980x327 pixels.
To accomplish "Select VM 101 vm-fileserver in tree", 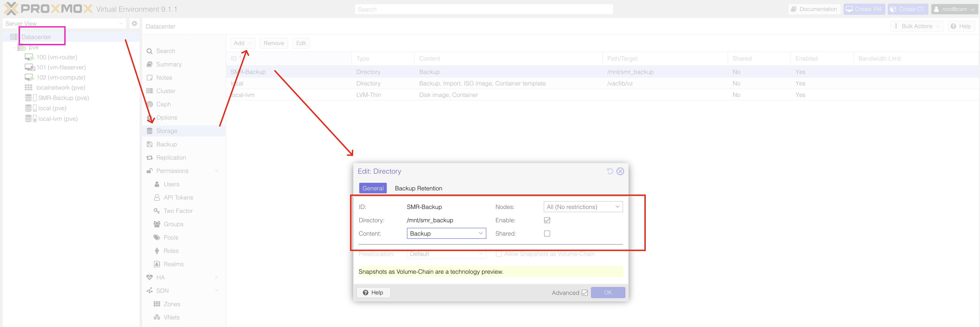I will point(61,67).
